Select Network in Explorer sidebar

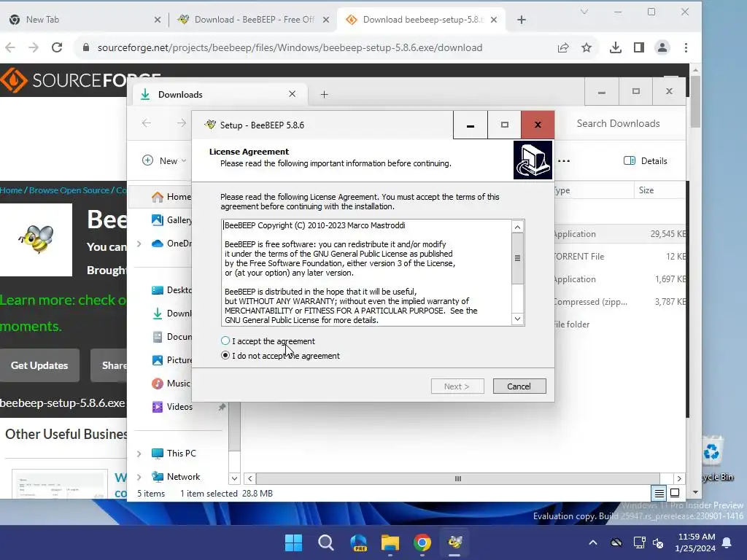point(175,477)
